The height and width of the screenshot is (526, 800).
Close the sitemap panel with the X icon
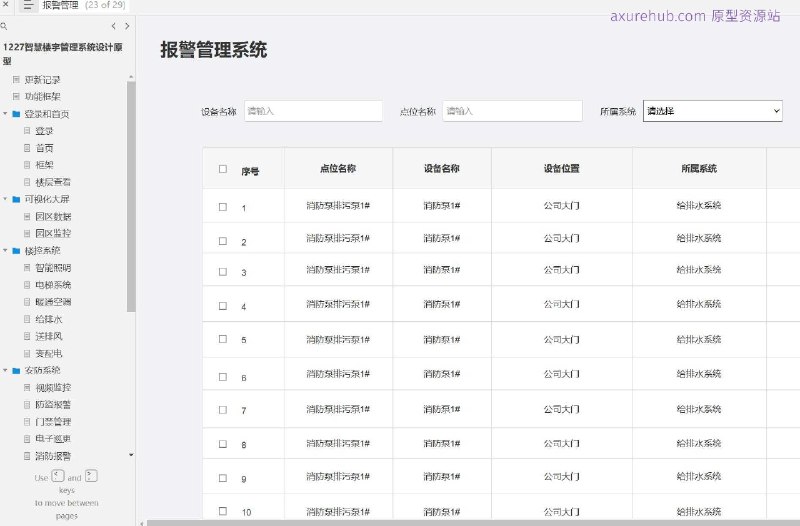click(x=5, y=4)
